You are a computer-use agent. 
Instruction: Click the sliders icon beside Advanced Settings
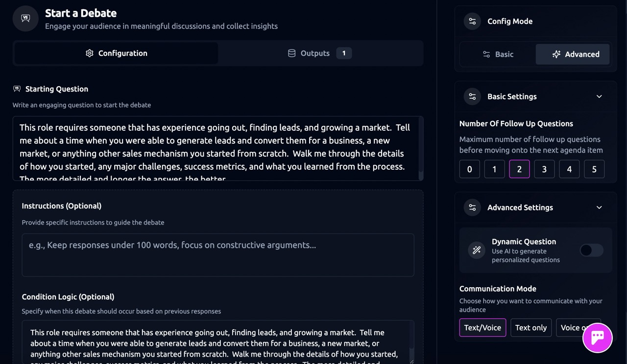(x=472, y=207)
